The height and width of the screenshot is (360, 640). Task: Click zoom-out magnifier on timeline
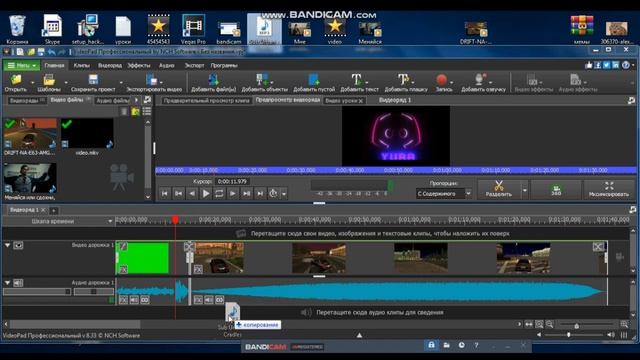[550, 324]
